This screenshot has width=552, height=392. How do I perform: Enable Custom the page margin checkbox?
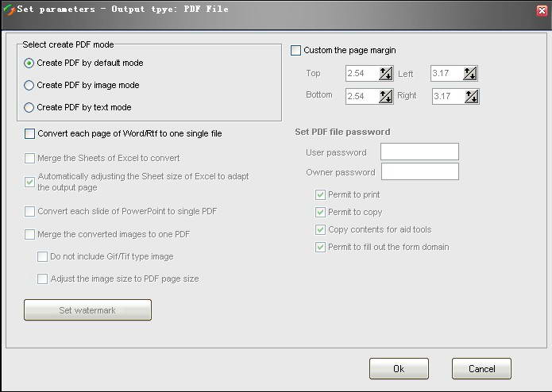point(296,51)
